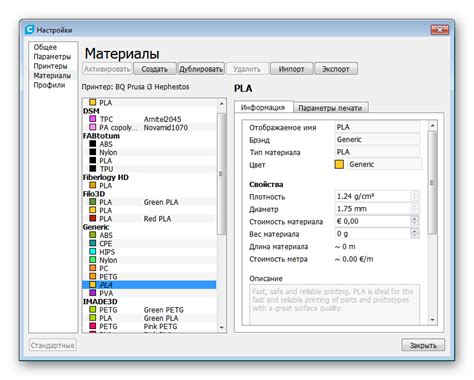
Task: Click the Дублировать button
Action: pyautogui.click(x=201, y=69)
